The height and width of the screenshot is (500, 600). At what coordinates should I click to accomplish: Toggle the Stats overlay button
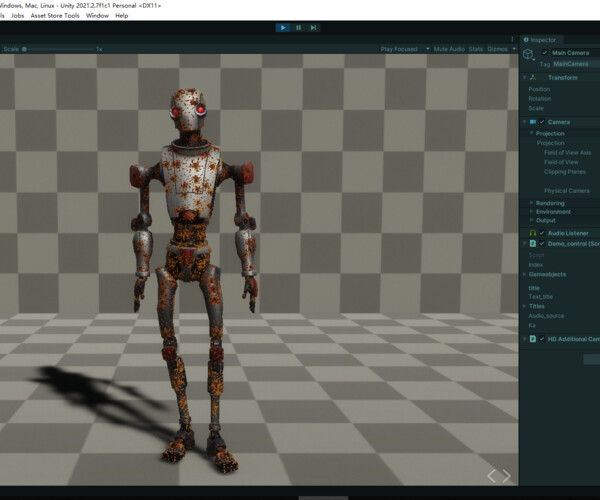coord(475,48)
